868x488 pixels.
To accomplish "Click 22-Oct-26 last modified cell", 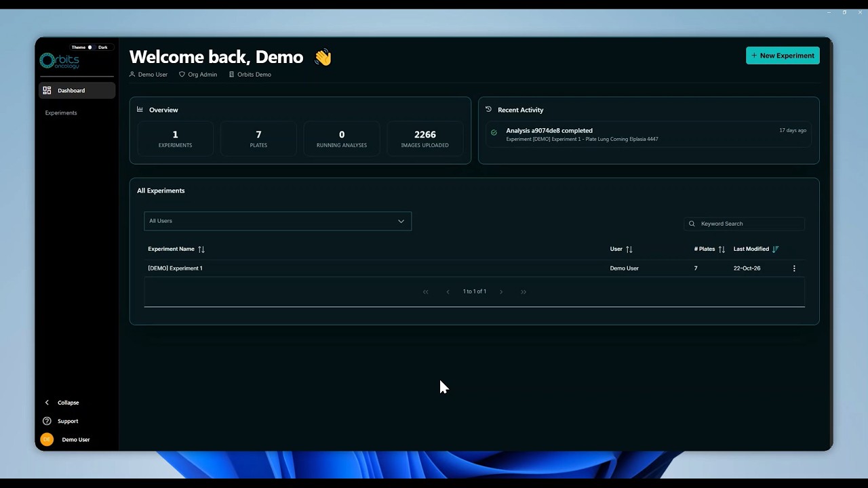I will [747, 268].
